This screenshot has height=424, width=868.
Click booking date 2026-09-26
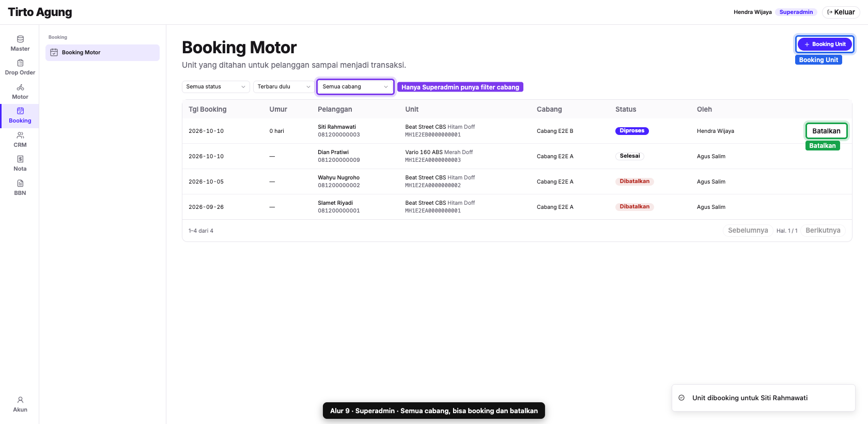click(x=206, y=207)
